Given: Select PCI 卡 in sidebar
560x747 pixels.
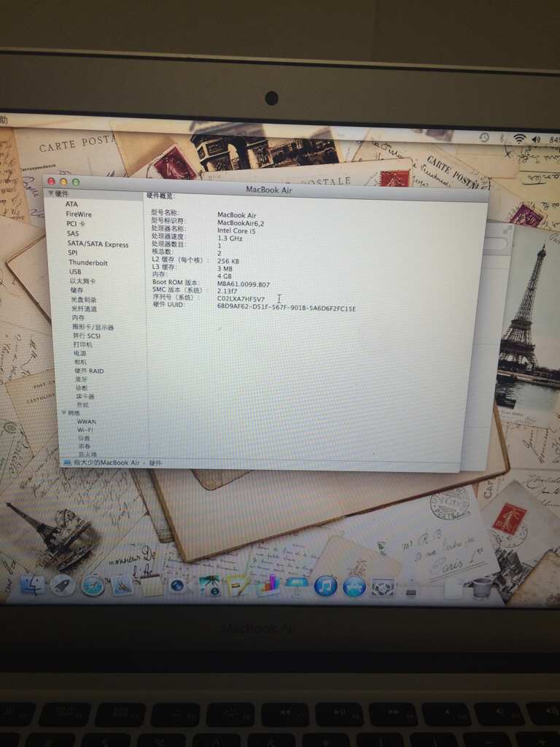Looking at the screenshot, I should coord(76,224).
